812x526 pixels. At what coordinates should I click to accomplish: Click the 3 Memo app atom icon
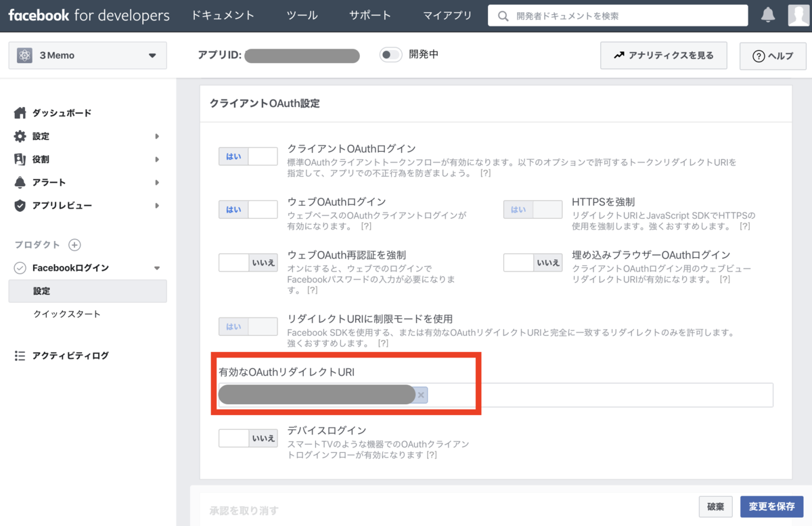click(25, 56)
